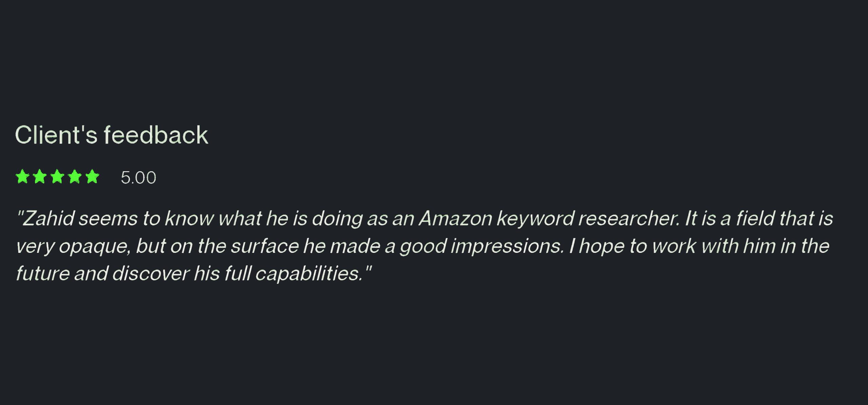Click the word "impressions" in the feedback
This screenshot has height=405, width=868.
tap(507, 247)
